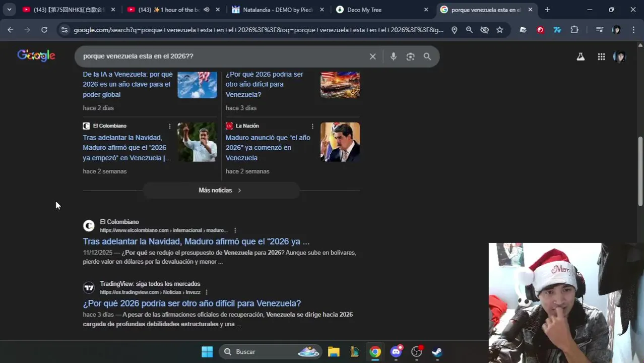Open the site information icon beside the URL
This screenshot has height=363, width=644.
(64, 30)
